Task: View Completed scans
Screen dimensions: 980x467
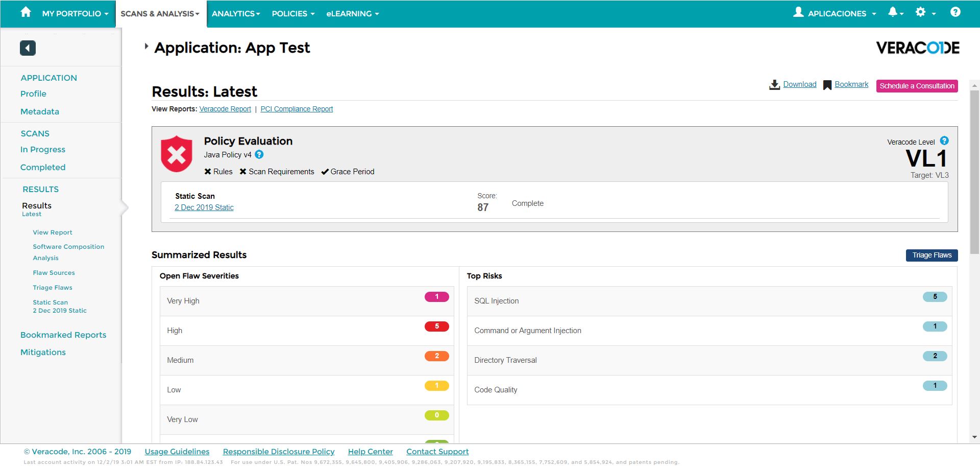Action: tap(43, 167)
